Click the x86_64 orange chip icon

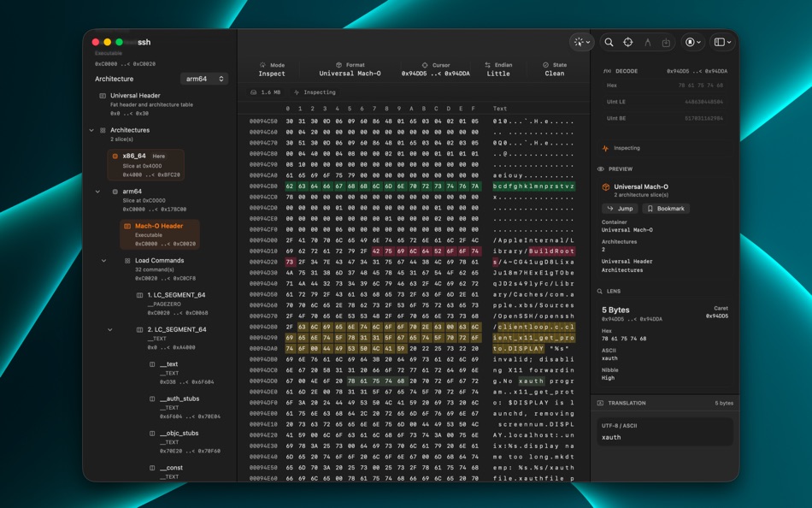[x=115, y=156]
